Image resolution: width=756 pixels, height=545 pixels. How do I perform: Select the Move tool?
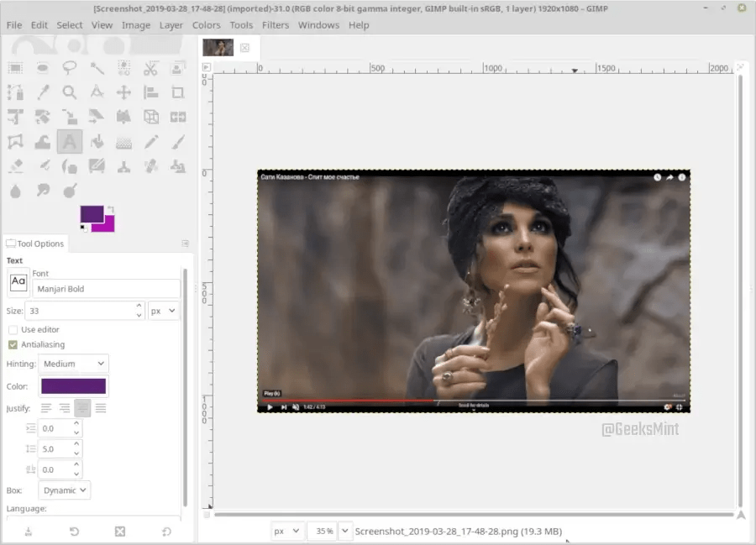(123, 92)
